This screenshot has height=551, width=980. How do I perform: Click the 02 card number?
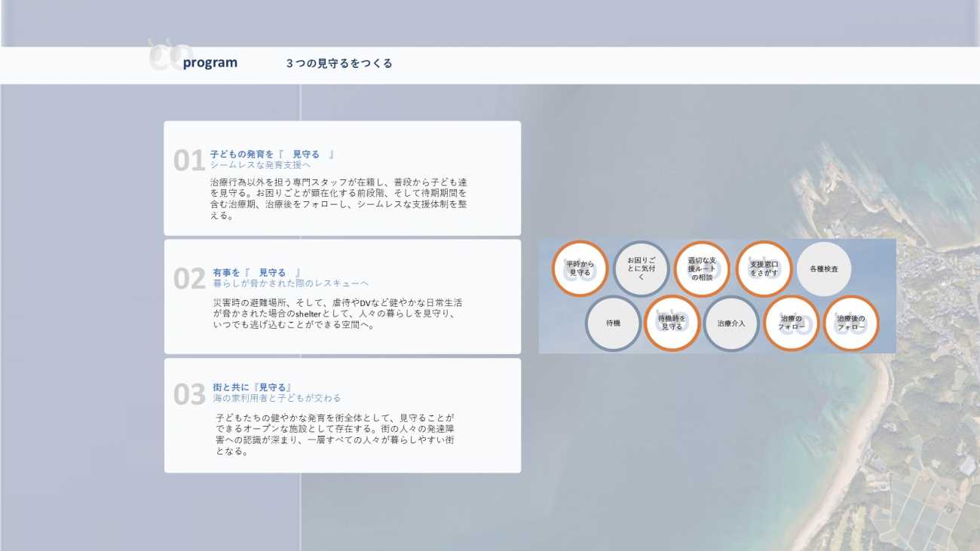click(188, 279)
